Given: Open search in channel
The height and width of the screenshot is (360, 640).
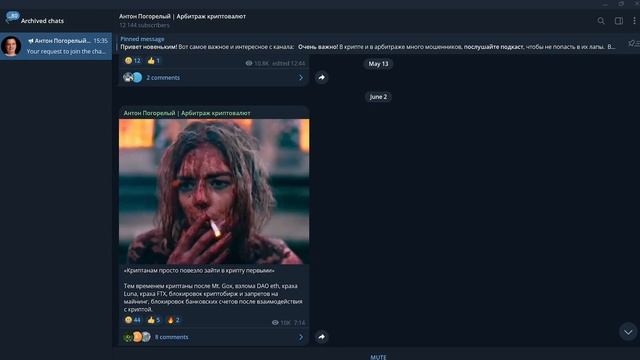Looking at the screenshot, I should (601, 20).
